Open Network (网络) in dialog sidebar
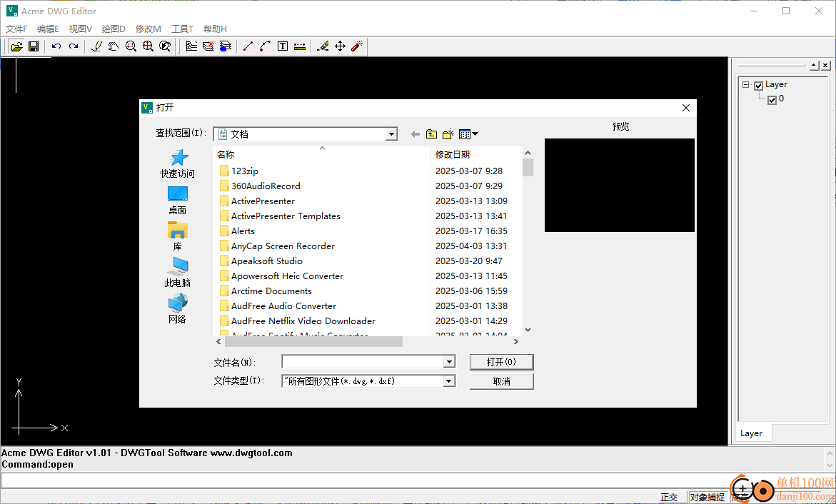This screenshot has width=836, height=504. pos(178,309)
